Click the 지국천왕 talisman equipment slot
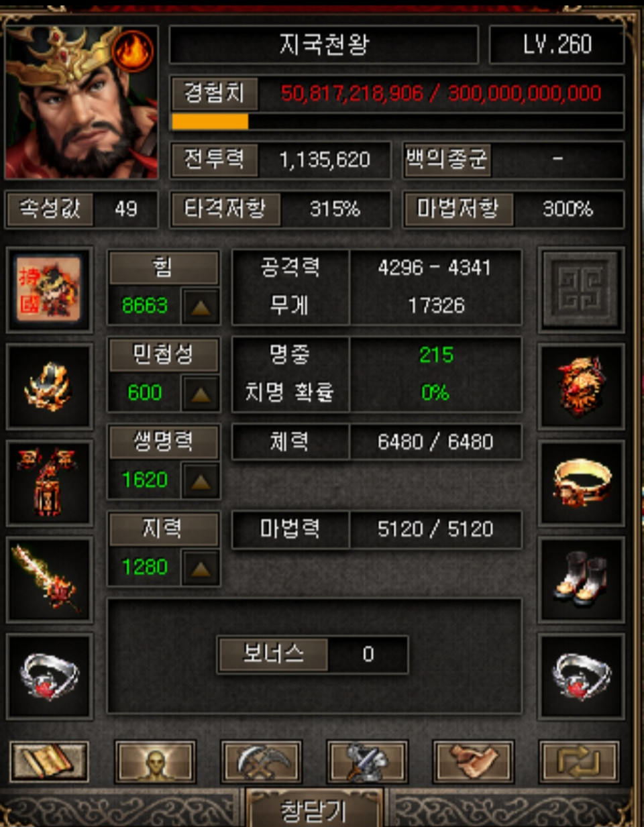The height and width of the screenshot is (827, 644). pos(49,290)
